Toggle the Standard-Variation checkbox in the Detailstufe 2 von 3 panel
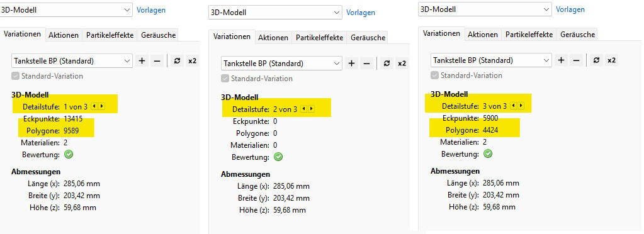 pos(225,79)
